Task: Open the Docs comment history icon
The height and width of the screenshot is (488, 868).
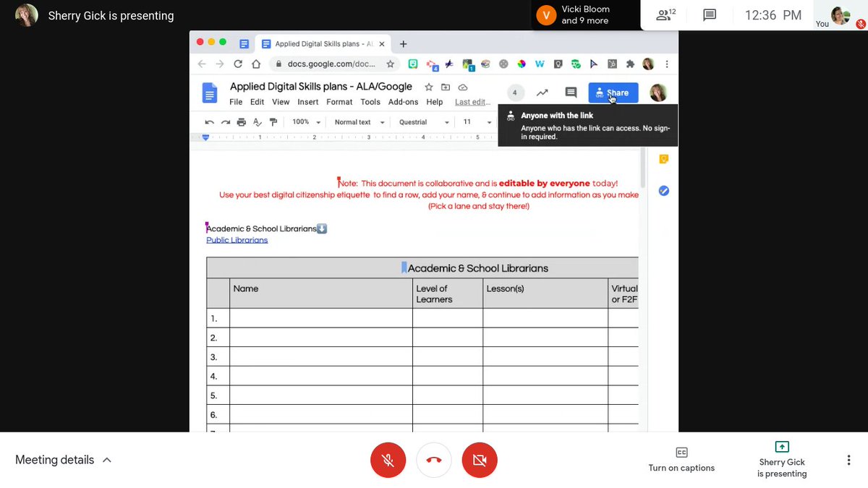Action: (571, 93)
